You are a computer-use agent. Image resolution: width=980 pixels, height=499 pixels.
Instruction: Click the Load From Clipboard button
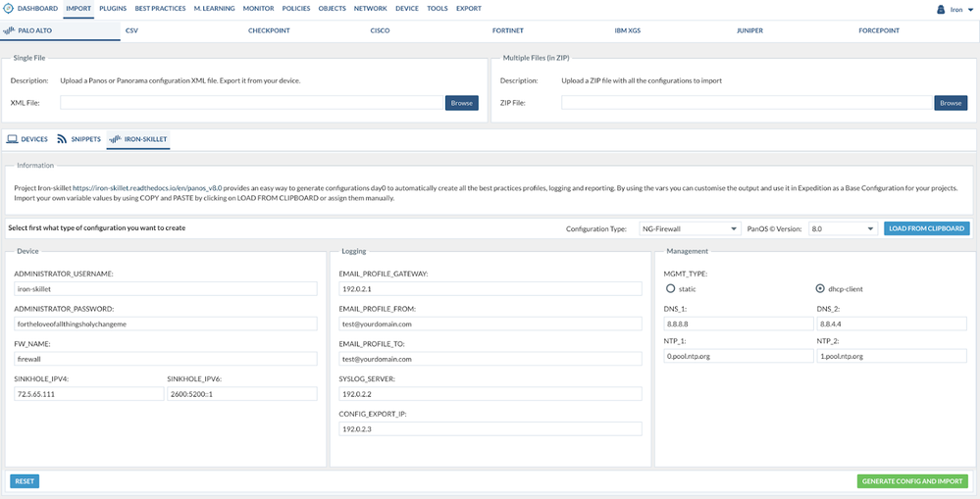(926, 228)
